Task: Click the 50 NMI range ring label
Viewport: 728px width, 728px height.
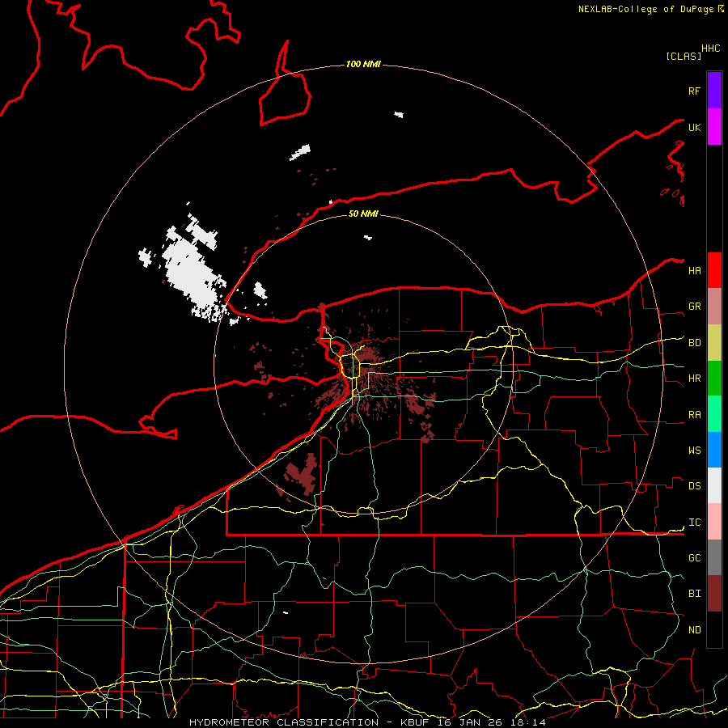Action: [x=363, y=214]
